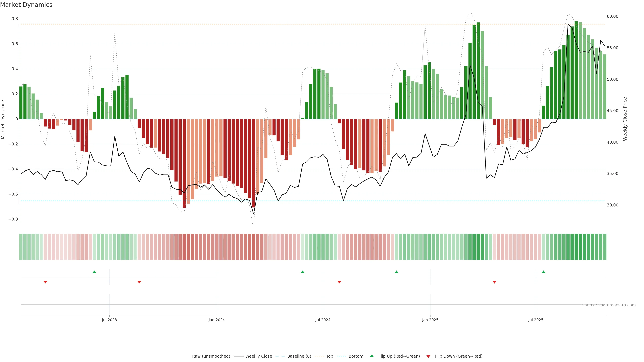Click the source: sharemaestro.com text
Screen dimensions: 644x362
click(x=609, y=305)
